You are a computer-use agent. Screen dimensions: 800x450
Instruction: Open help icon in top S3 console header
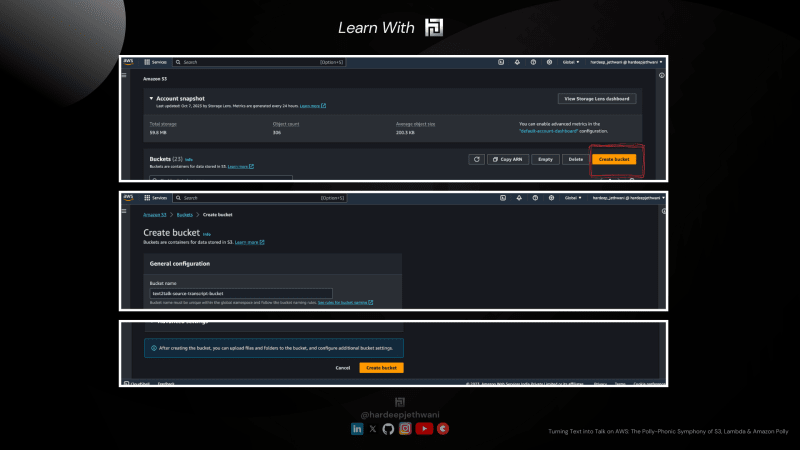(x=533, y=62)
